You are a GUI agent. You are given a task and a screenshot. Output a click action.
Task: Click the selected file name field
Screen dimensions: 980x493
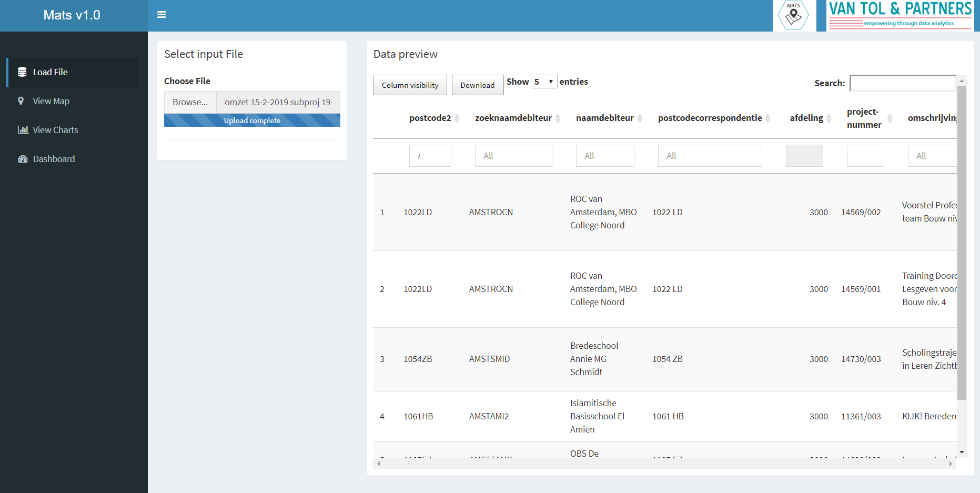coord(278,102)
